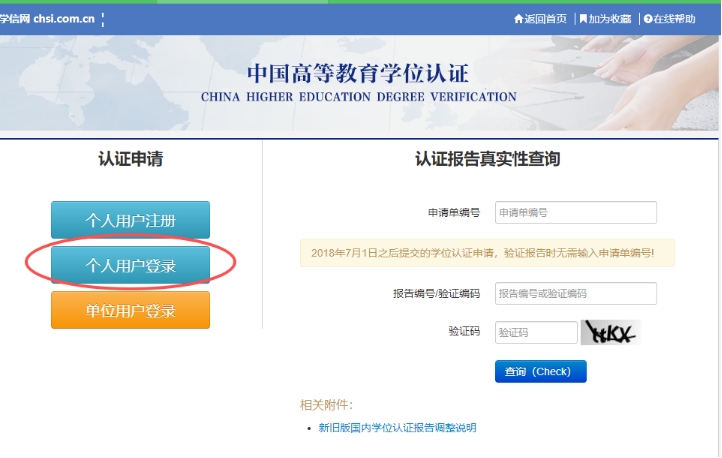
Task: Open the 新旧版国内学位认证报告调整说明 link
Action: tap(397, 428)
